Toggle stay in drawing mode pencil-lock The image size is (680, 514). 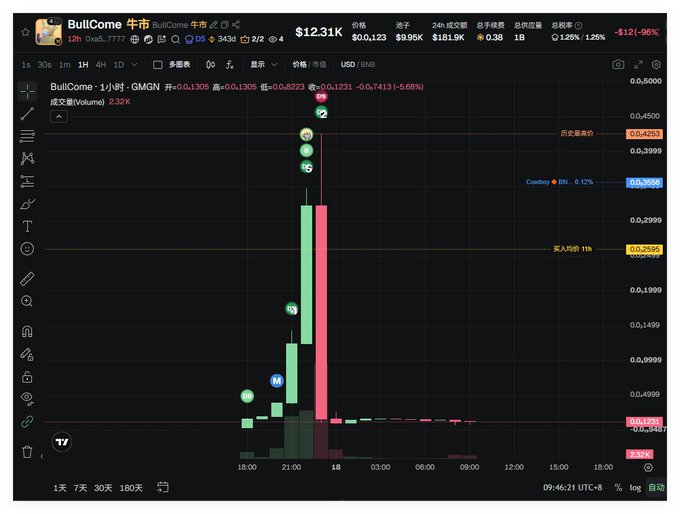[x=27, y=354]
